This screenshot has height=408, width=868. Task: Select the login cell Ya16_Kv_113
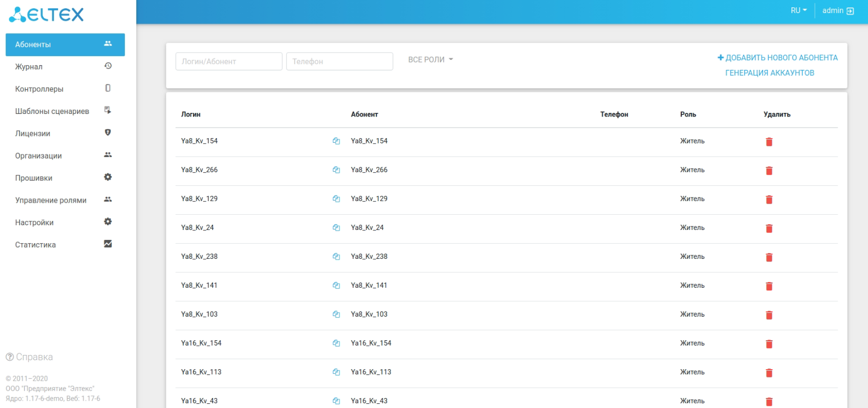[201, 372]
